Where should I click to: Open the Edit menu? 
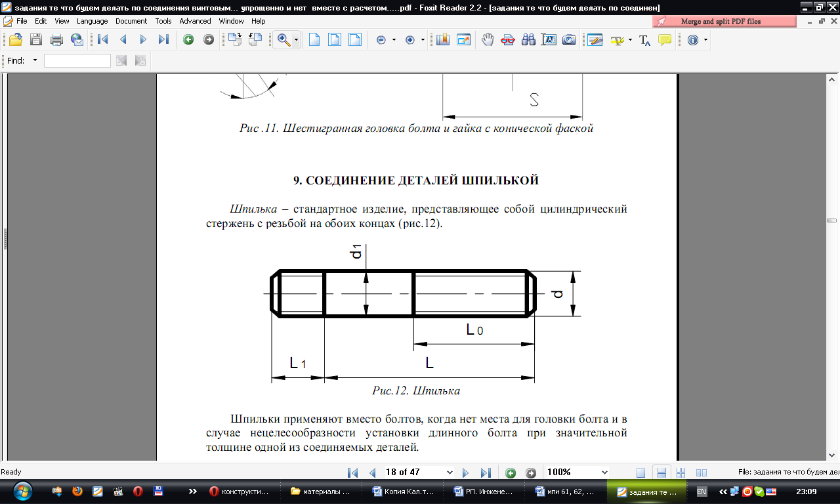[x=41, y=21]
